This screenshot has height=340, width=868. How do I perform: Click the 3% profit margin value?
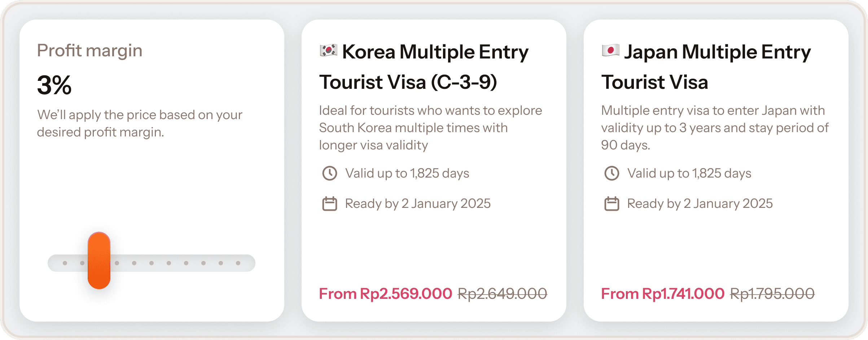(x=54, y=86)
